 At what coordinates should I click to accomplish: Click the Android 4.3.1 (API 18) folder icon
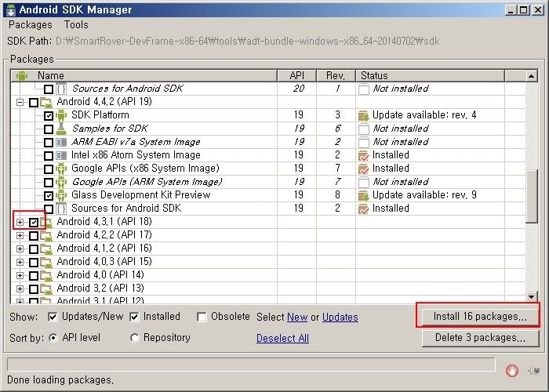(46, 222)
